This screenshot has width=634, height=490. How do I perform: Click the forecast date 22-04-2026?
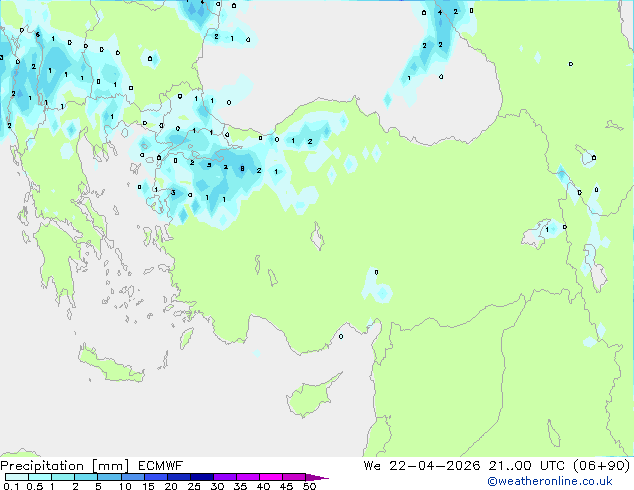pyautogui.click(x=435, y=466)
